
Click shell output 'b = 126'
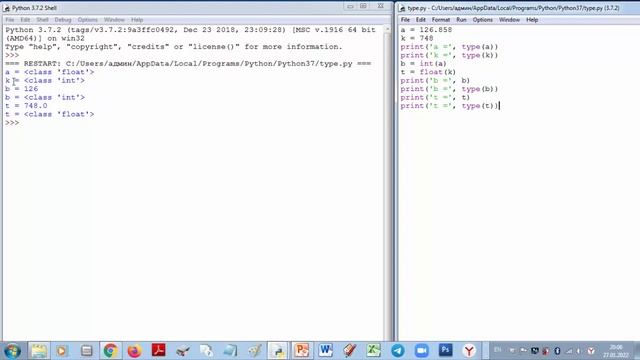coord(22,89)
